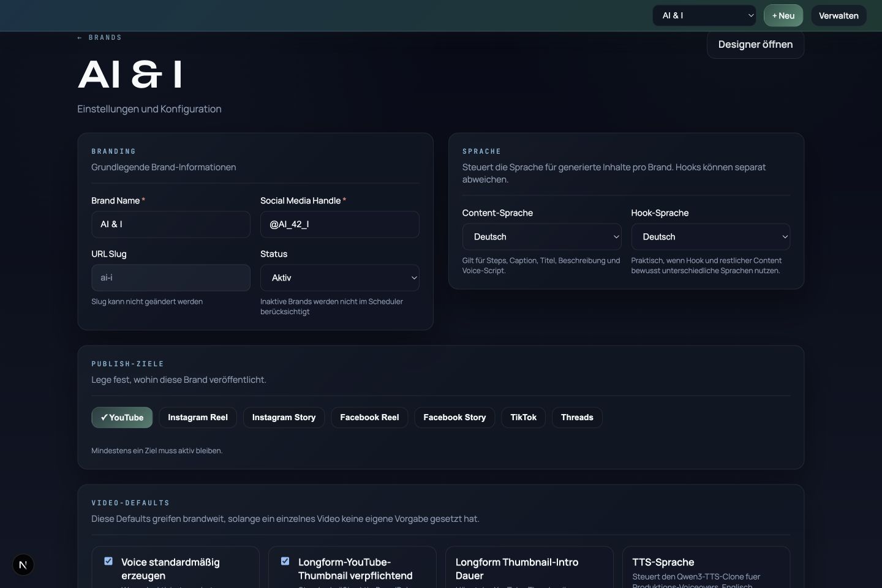This screenshot has height=588, width=882.
Task: Enable the TikTok publish target
Action: click(x=524, y=417)
